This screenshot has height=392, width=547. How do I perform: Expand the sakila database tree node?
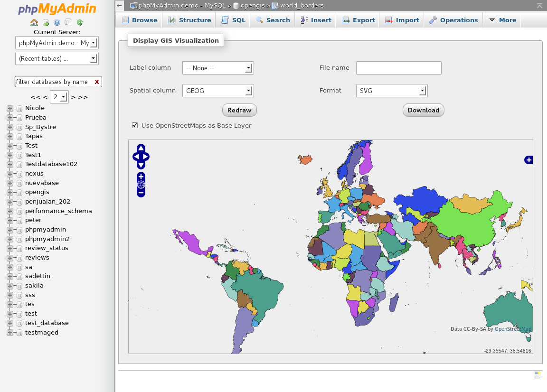tap(10, 285)
